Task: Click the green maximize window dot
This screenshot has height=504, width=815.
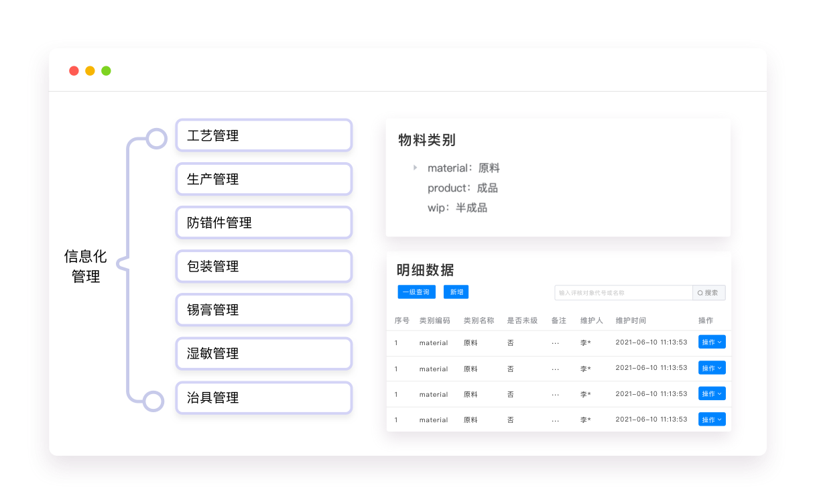Action: pos(106,71)
